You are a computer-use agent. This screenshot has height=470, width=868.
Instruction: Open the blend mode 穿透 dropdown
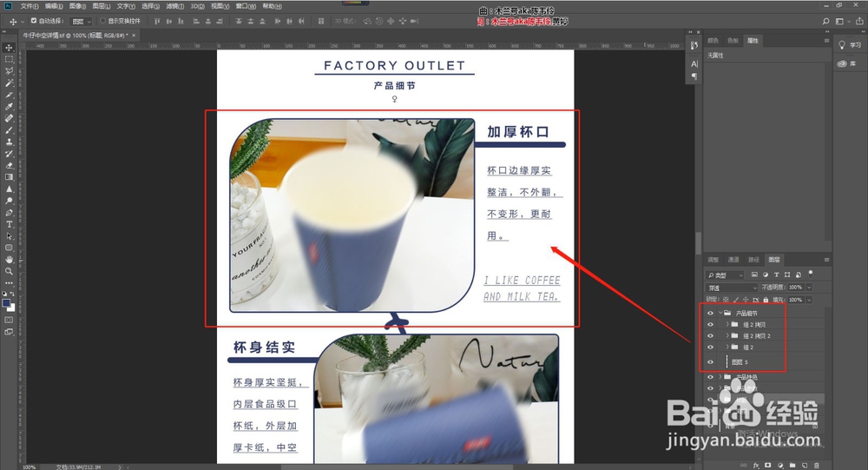[x=731, y=288]
